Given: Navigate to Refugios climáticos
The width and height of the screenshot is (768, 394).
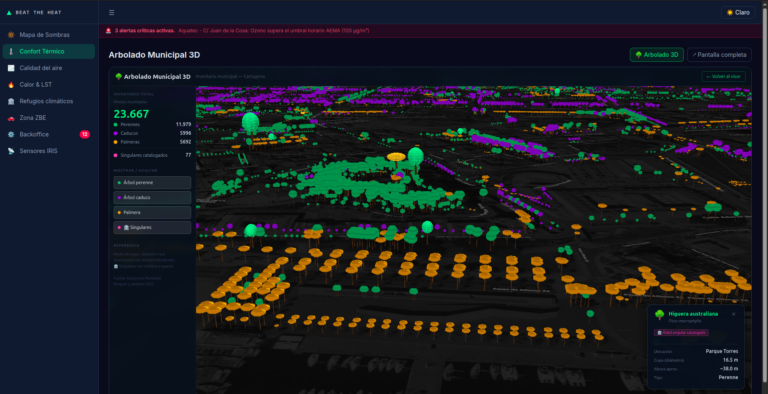Looking at the screenshot, I should point(48,101).
